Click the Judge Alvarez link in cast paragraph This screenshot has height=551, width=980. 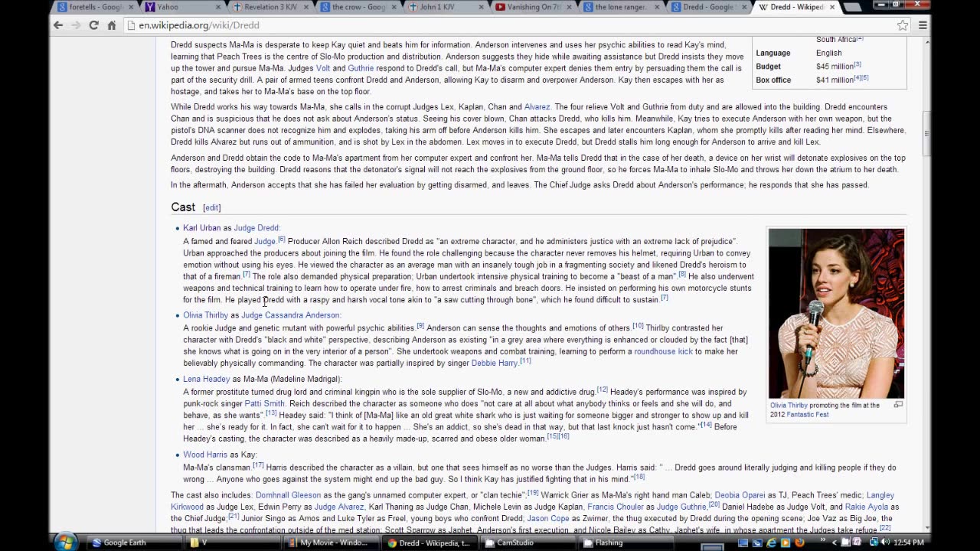tap(339, 507)
